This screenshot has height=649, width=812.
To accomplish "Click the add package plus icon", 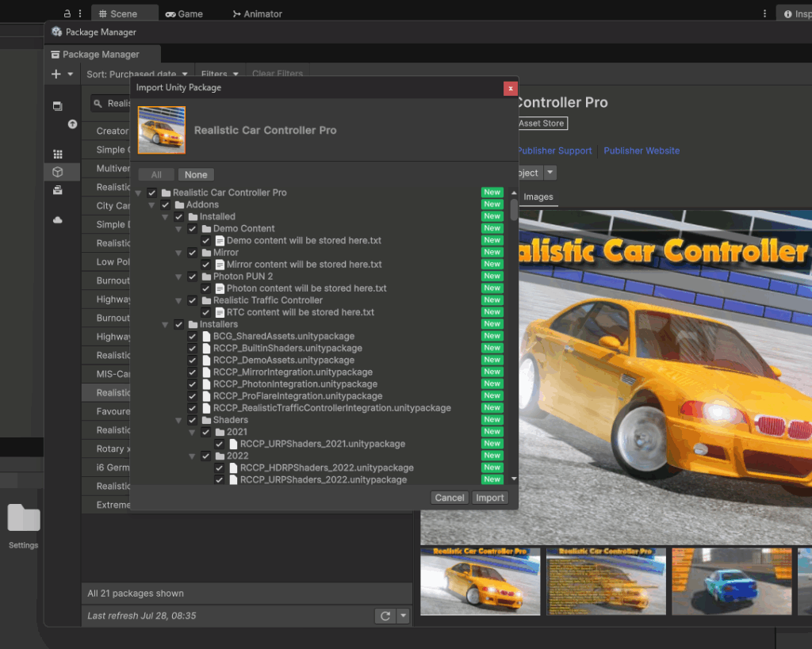I will click(x=56, y=74).
